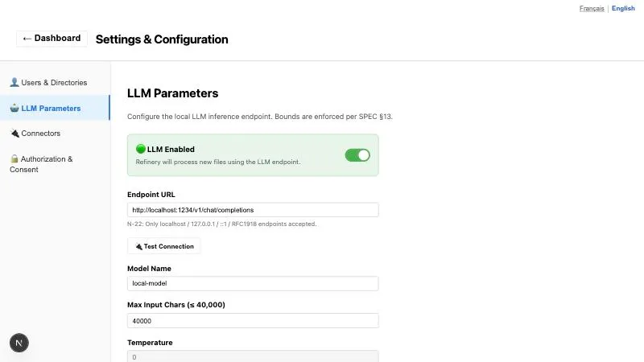Click the Connectors plug icon
Viewport: 644px width, 362px height.
click(x=14, y=133)
